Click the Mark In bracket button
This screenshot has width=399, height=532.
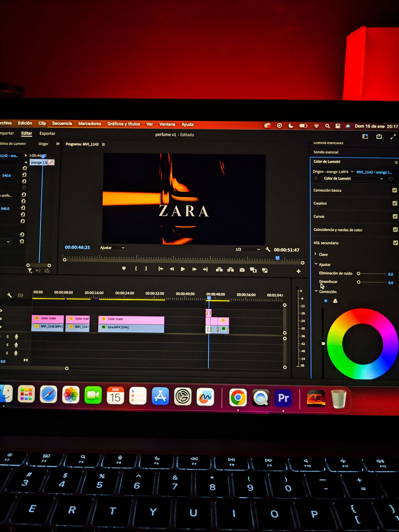pos(136,269)
